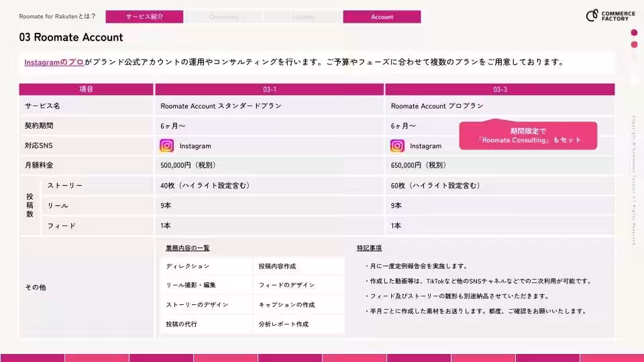Click the 業務内容の一覧 underlined heading

(188, 248)
